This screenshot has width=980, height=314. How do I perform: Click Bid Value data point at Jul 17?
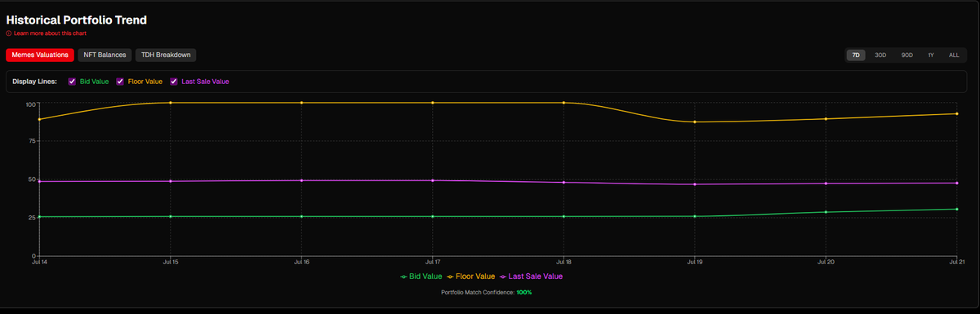pos(432,216)
